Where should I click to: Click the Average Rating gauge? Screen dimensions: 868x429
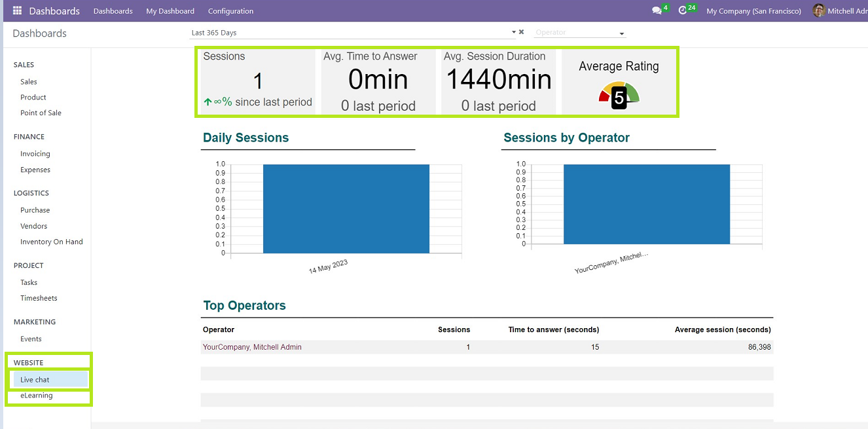click(619, 95)
